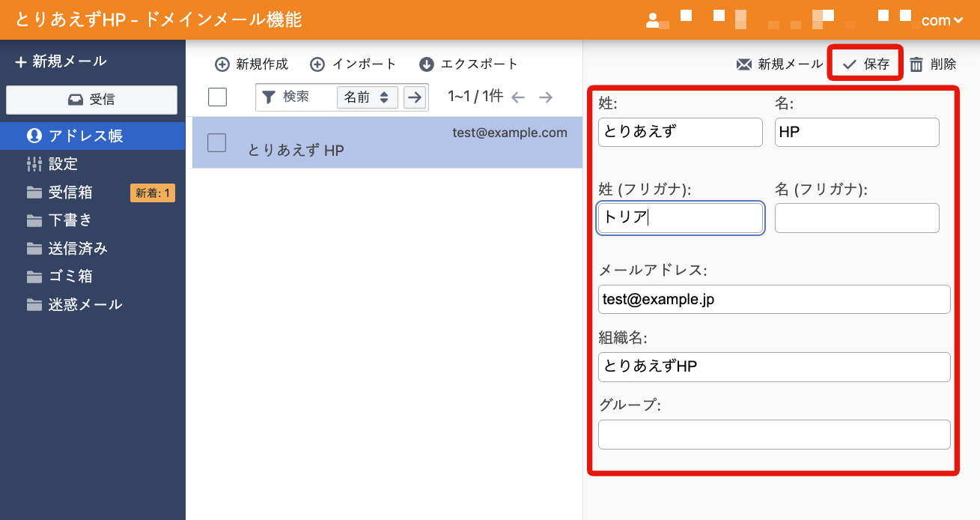Viewport: 980px width, 520px height.
Task: Click the エクスポート download icon
Action: [427, 64]
